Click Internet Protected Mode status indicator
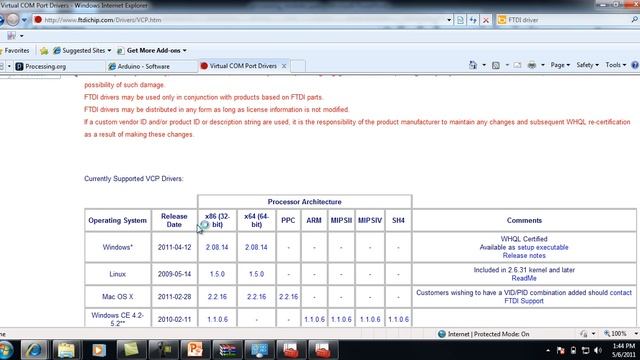Viewport: 640px width, 360px height. (x=484, y=334)
